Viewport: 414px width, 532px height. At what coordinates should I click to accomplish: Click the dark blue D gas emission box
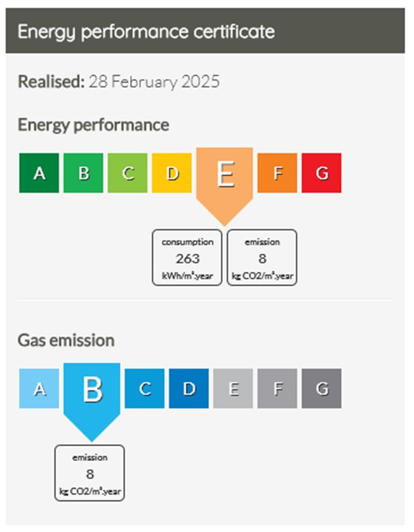click(189, 388)
